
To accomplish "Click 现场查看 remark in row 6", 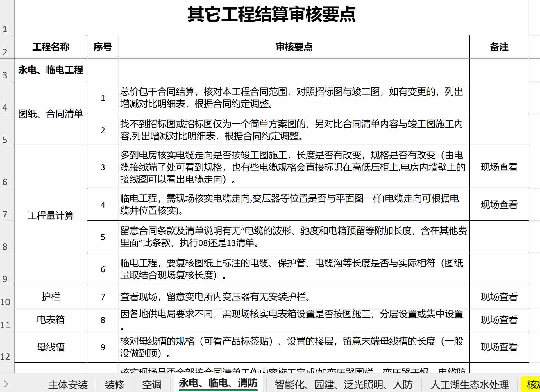I will (x=499, y=167).
